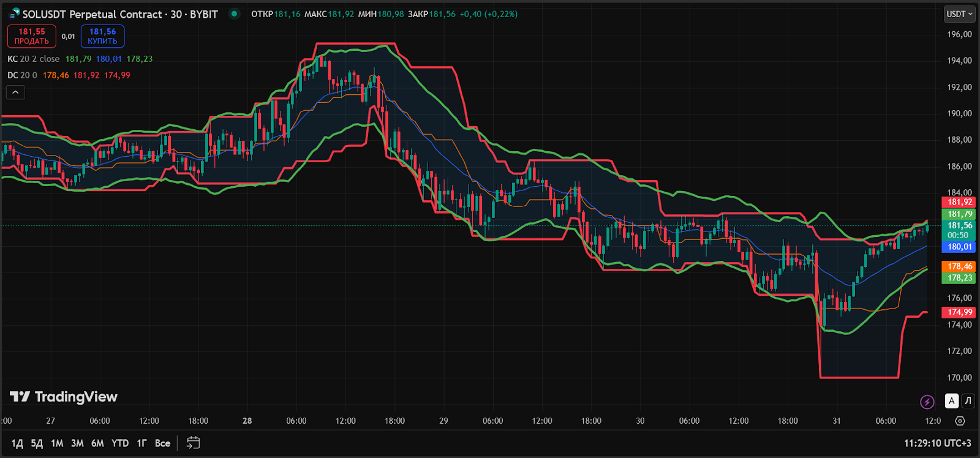Click the 178,23 green price label
The width and height of the screenshot is (980, 458).
[x=959, y=277]
